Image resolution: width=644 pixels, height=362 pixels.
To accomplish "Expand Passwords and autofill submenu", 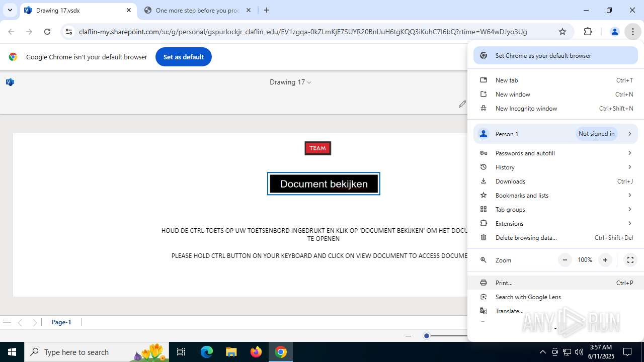I will tap(555, 153).
